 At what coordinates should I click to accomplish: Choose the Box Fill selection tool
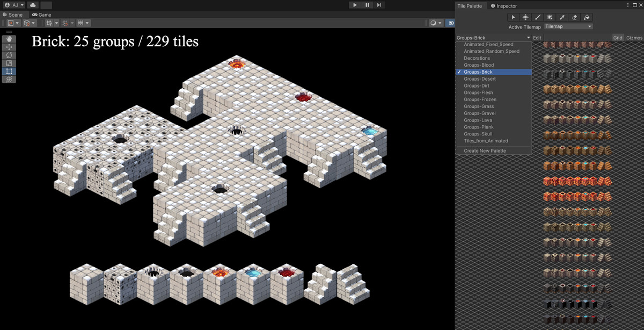click(550, 17)
